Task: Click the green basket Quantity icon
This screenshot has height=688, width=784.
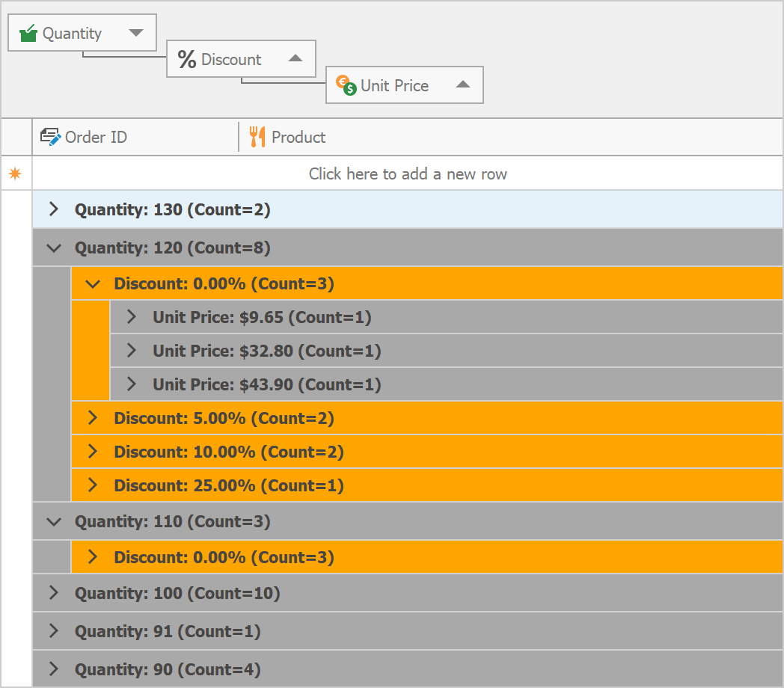Action: (x=28, y=33)
